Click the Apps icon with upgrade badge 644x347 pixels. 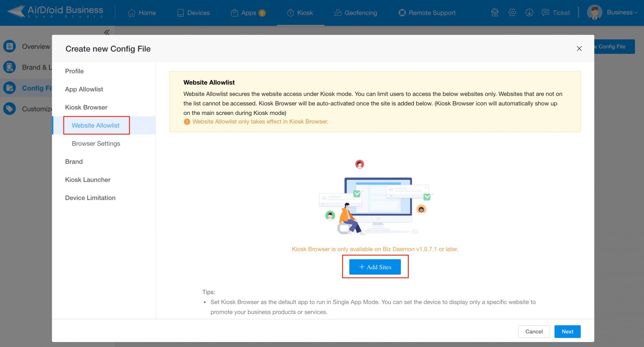(x=248, y=13)
